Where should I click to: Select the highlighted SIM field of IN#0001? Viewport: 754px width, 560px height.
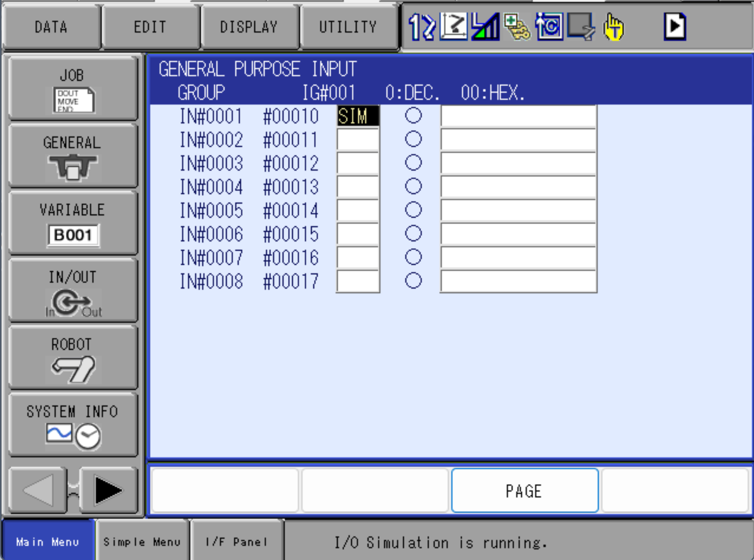(x=358, y=116)
